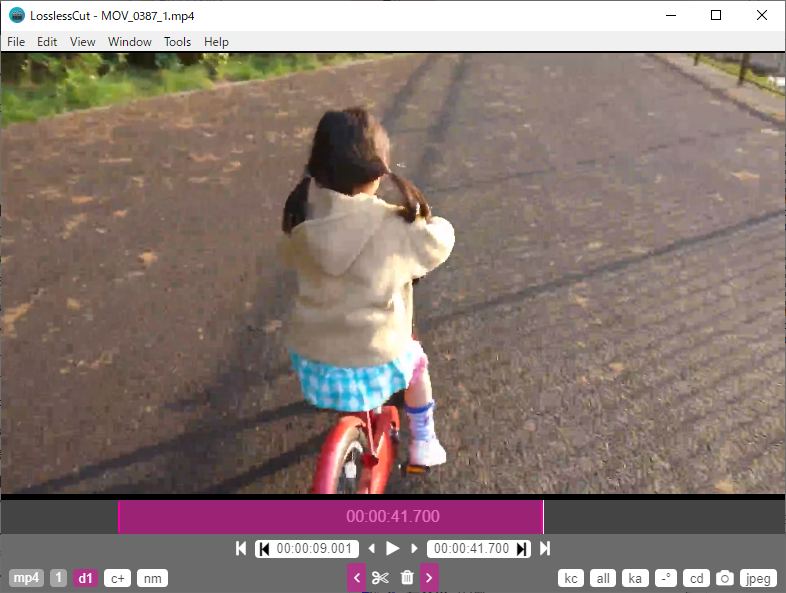The image size is (786, 593).
Task: Click the scissors export icon
Action: [x=380, y=577]
